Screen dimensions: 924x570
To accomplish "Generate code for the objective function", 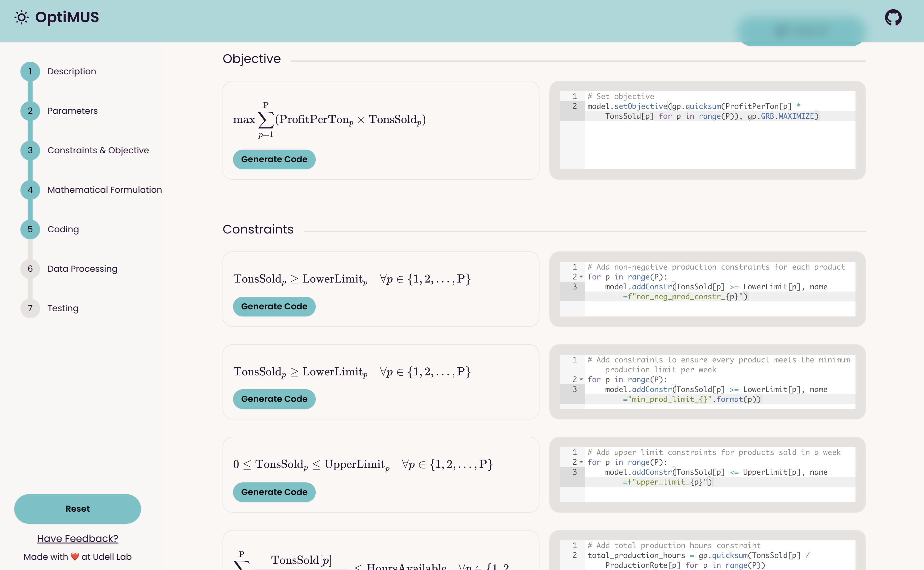I will [274, 159].
